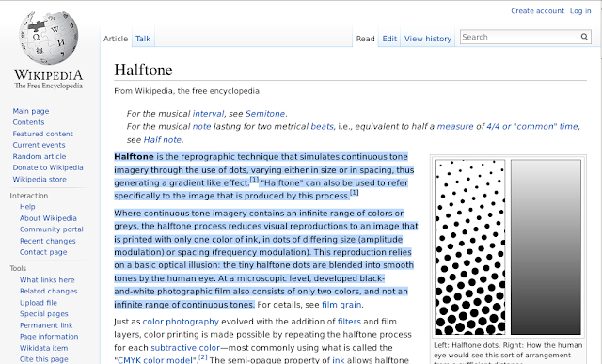Follow the beats link
Image resolution: width=602 pixels, height=364 pixels.
322,126
